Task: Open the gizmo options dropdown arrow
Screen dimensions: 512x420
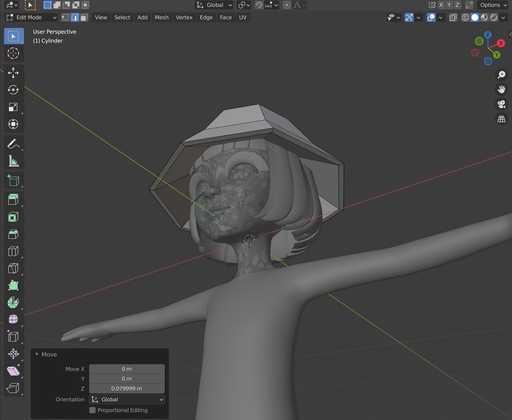Action: (419, 17)
